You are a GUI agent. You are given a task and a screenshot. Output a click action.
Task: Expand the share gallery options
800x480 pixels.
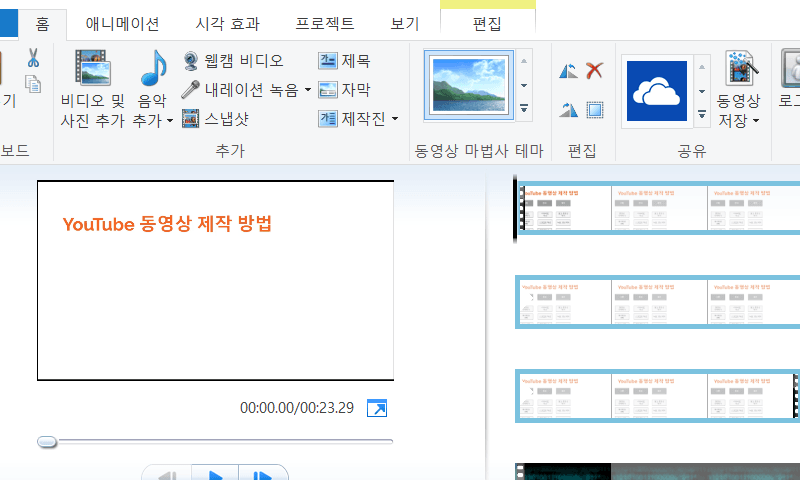click(x=702, y=114)
